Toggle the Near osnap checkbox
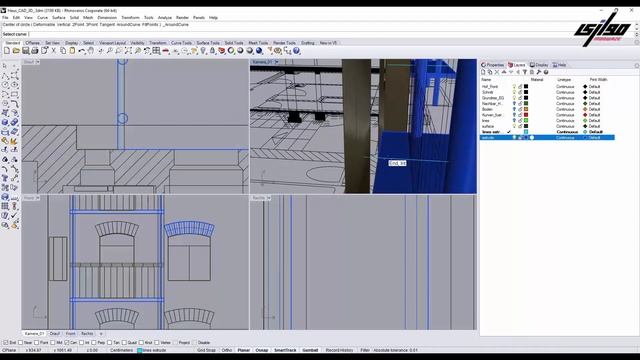The height and width of the screenshot is (360, 640). pyautogui.click(x=20, y=343)
